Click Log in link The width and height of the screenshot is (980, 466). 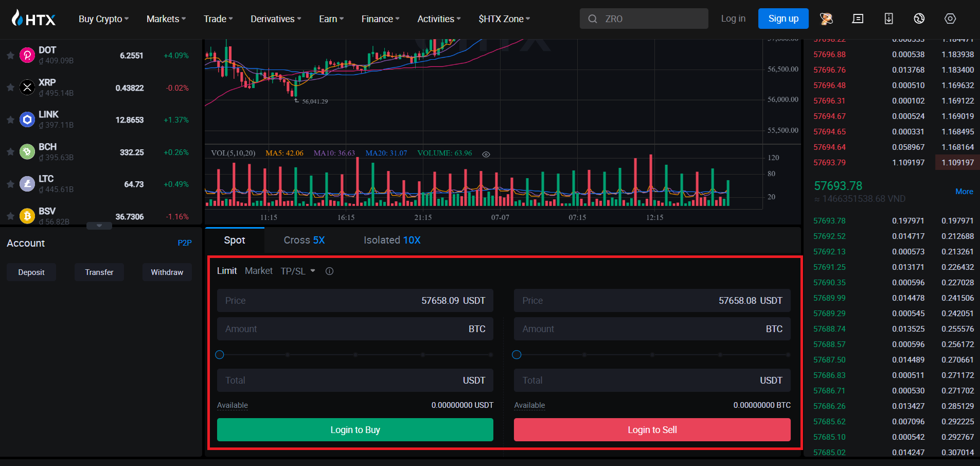tap(733, 19)
